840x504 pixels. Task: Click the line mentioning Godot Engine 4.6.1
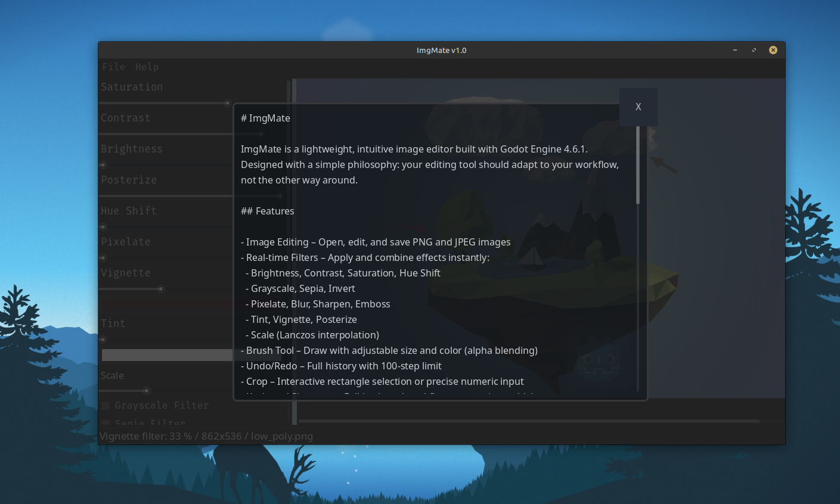point(414,150)
